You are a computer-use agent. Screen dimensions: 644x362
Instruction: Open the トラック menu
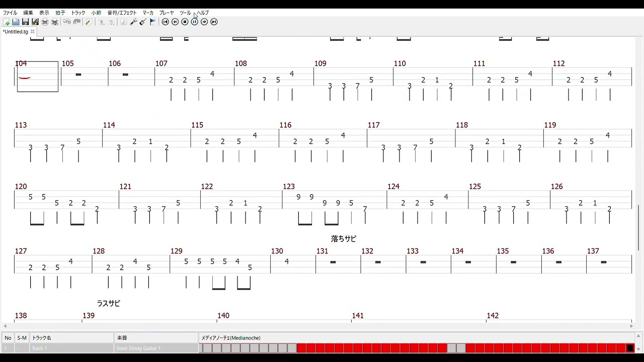point(78,13)
